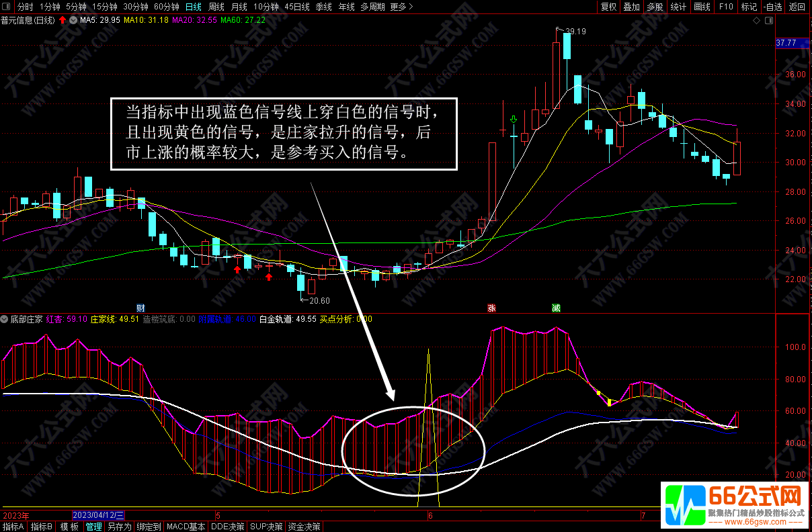The height and width of the screenshot is (532, 812).
Task: Click the 2023/04/12/三 date label
Action: (x=98, y=515)
